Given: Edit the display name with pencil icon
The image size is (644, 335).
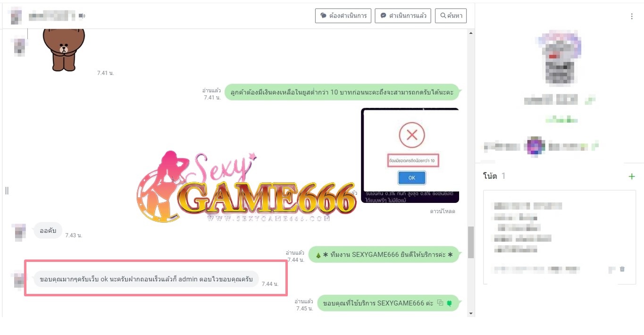Looking at the screenshot, I should (590, 100).
